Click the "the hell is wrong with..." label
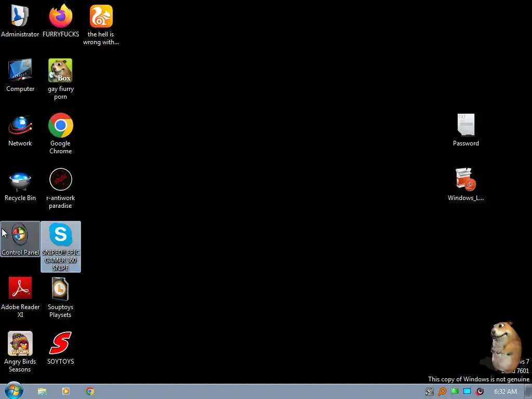Image resolution: width=532 pixels, height=399 pixels. [x=101, y=38]
